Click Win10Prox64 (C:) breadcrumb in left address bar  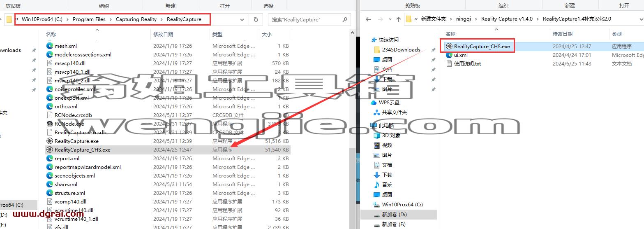pyautogui.click(x=42, y=19)
